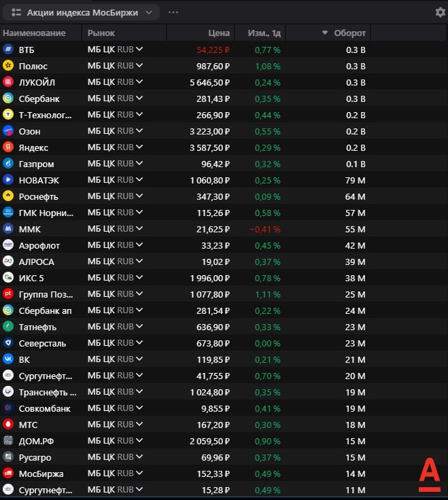Click the ВК blue logo
448x500 pixels.
click(x=8, y=359)
